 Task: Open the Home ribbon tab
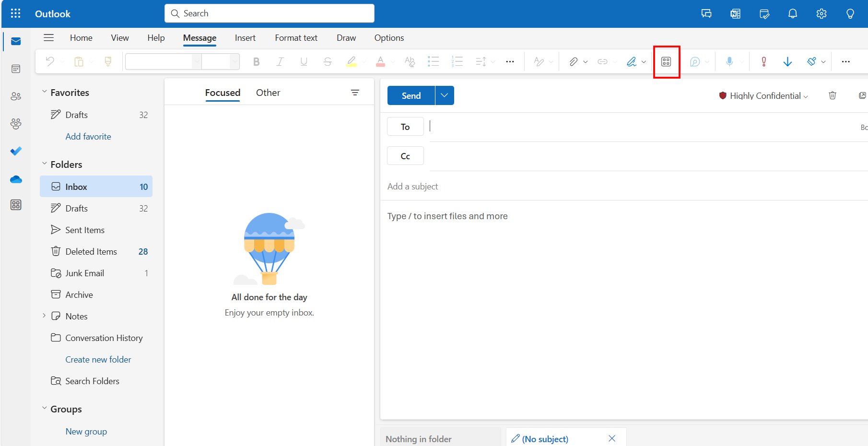point(81,38)
